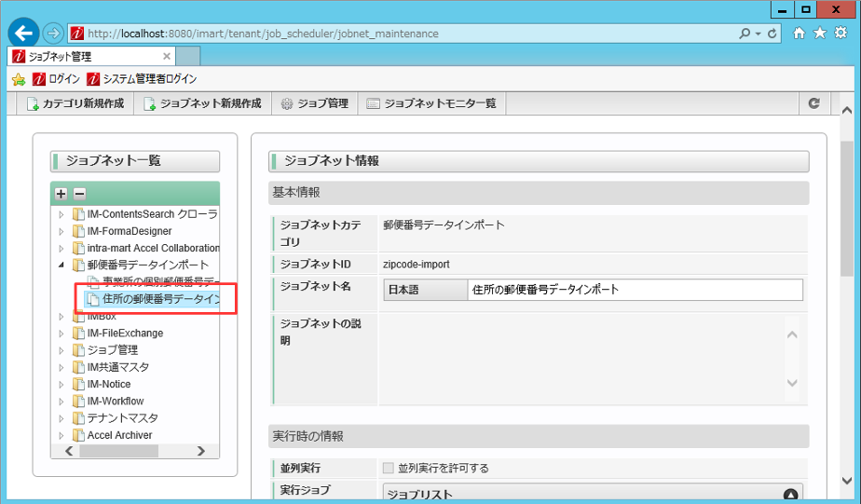The height and width of the screenshot is (504, 861).
Task: Click description area scroll down arrow
Action: point(792,383)
